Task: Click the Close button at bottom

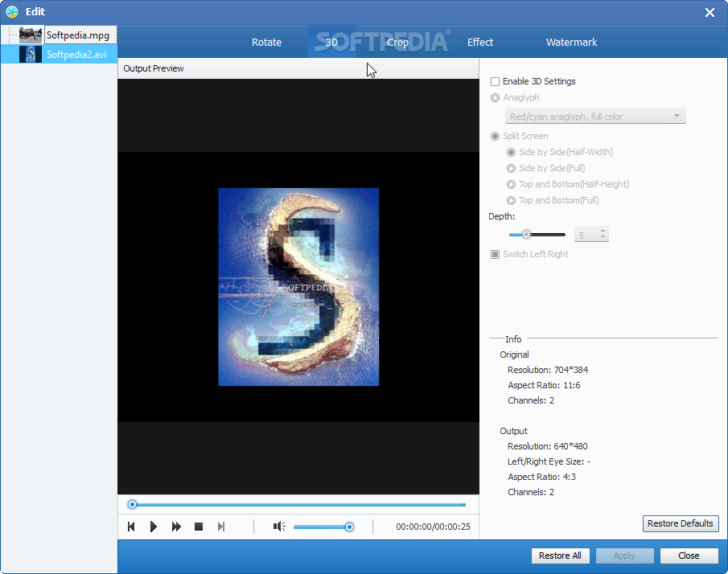Action: [689, 556]
